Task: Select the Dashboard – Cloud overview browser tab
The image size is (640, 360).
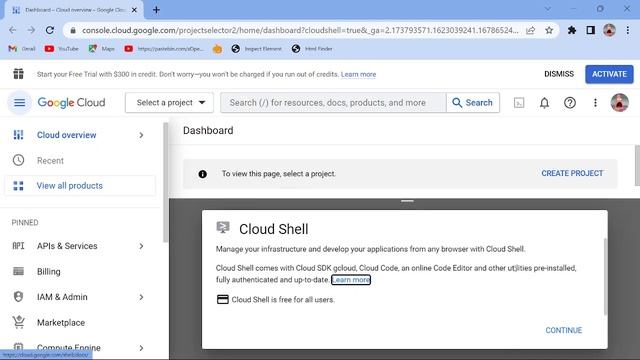Action: click(74, 10)
